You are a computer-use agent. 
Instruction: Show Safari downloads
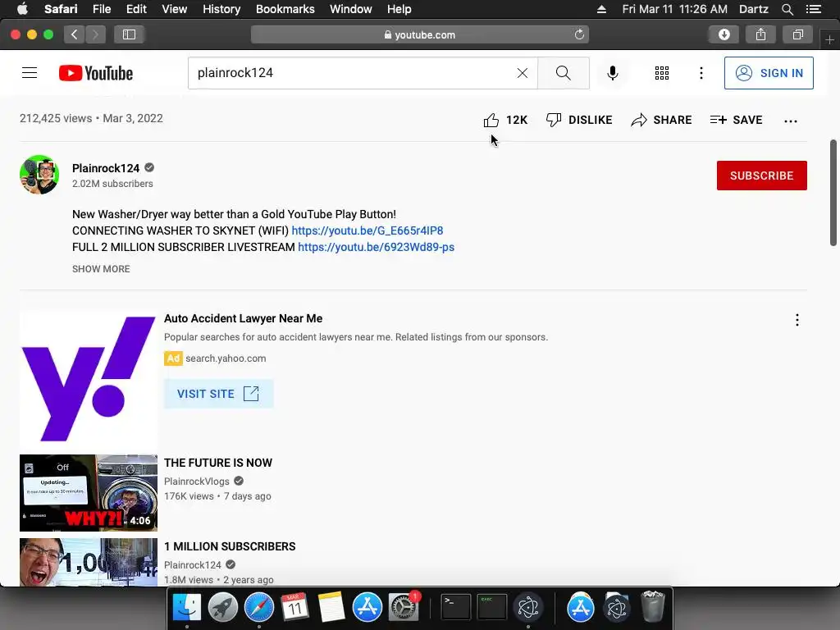724,34
